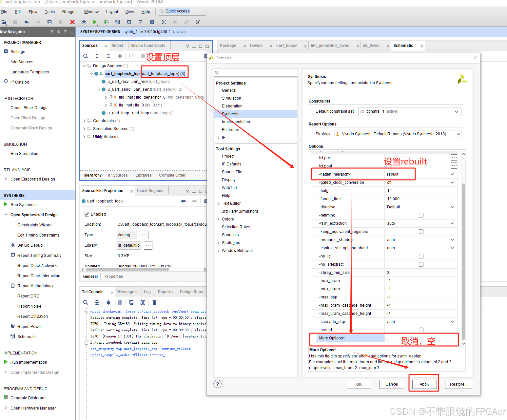Screen dimensions: 507x420
Task: Click the binoculars Find toolbar icon
Action: pos(84,22)
